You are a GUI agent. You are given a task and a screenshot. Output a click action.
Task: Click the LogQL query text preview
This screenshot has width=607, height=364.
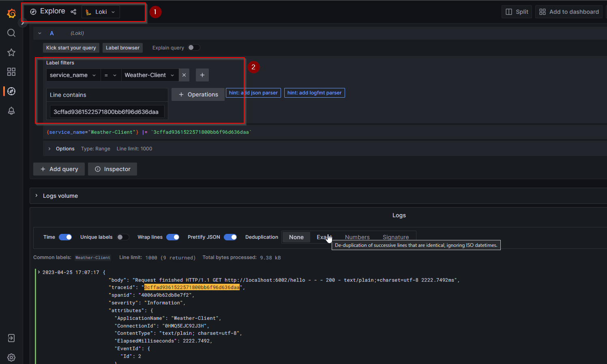click(149, 132)
